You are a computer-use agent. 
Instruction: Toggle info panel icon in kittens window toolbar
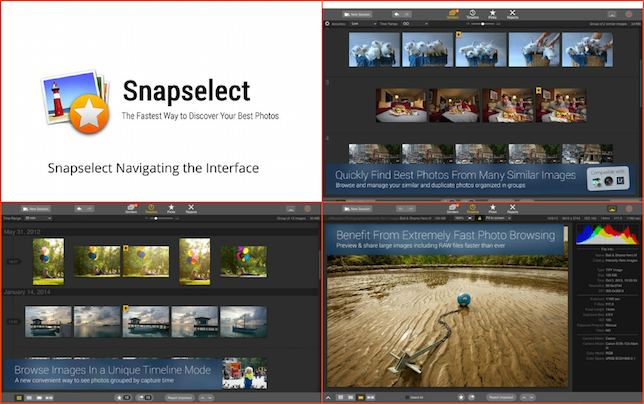point(612,14)
